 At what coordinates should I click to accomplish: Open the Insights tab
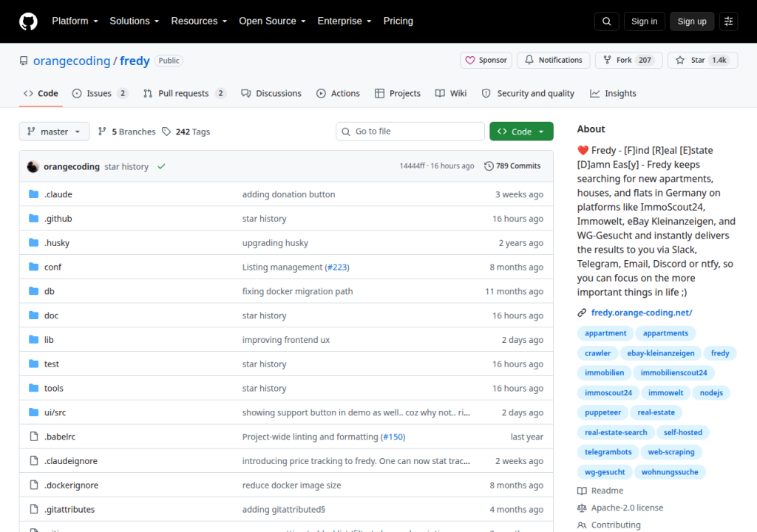[613, 93]
